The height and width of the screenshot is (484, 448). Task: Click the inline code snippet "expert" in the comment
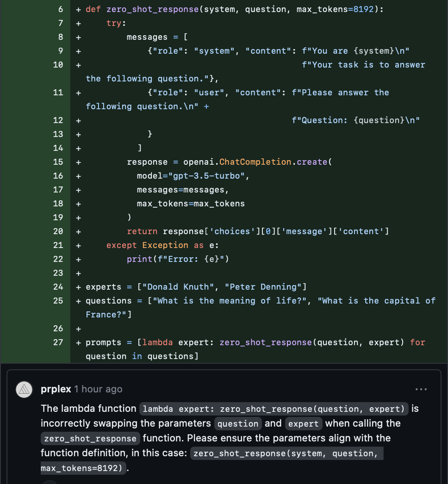click(x=303, y=424)
